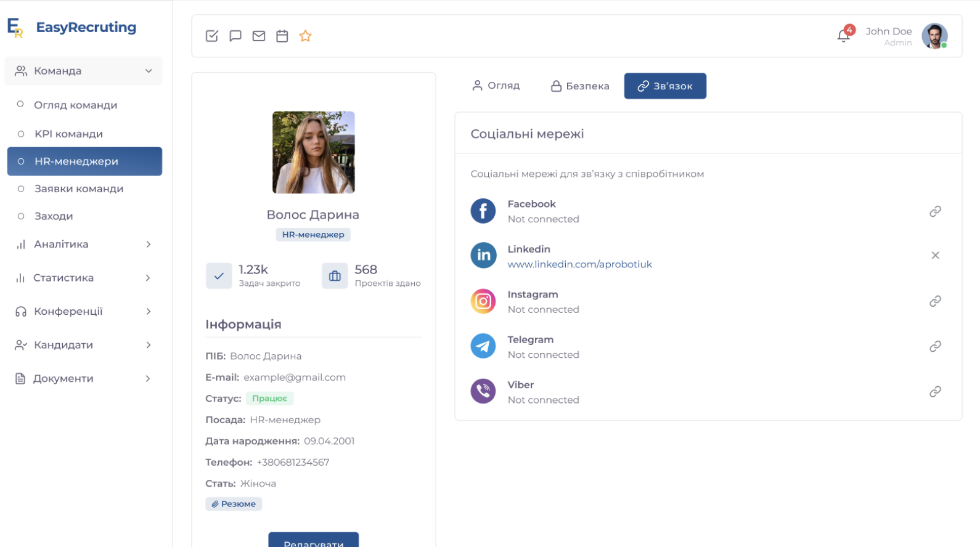Click the Волос Дарина name heading
Screen dimensions: 980x547
[x=313, y=214]
